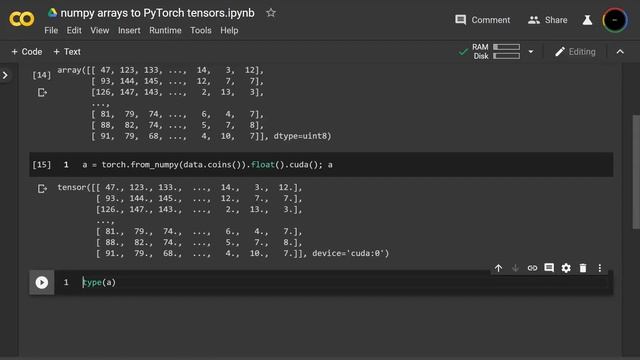Move the cell down
Image resolution: width=640 pixels, height=360 pixels.
click(x=515, y=268)
